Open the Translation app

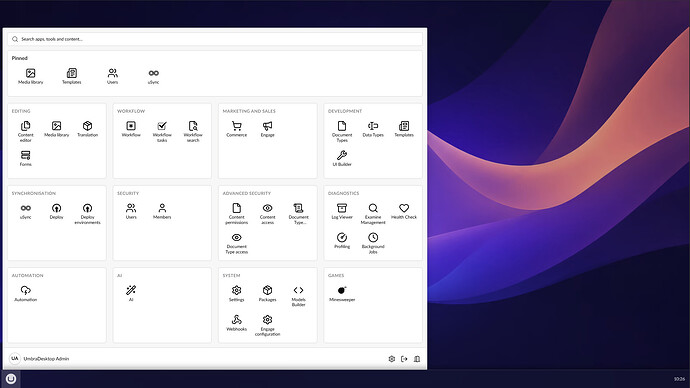[x=88, y=129]
